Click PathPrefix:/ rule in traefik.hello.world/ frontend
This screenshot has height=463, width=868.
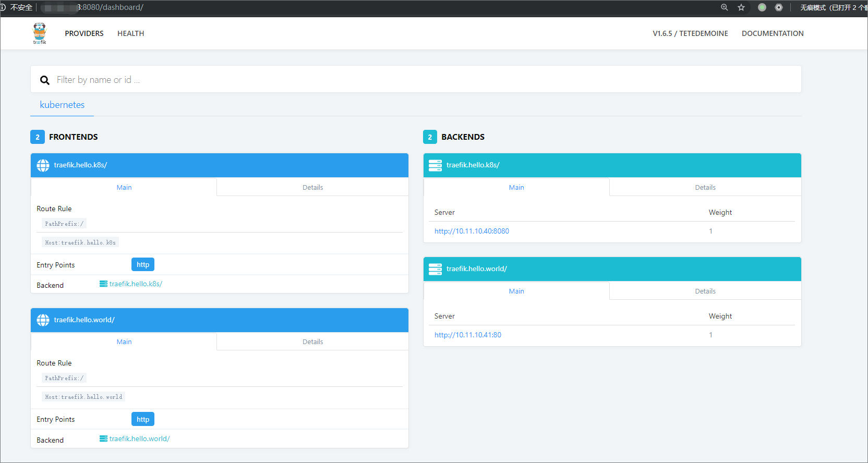[64, 378]
